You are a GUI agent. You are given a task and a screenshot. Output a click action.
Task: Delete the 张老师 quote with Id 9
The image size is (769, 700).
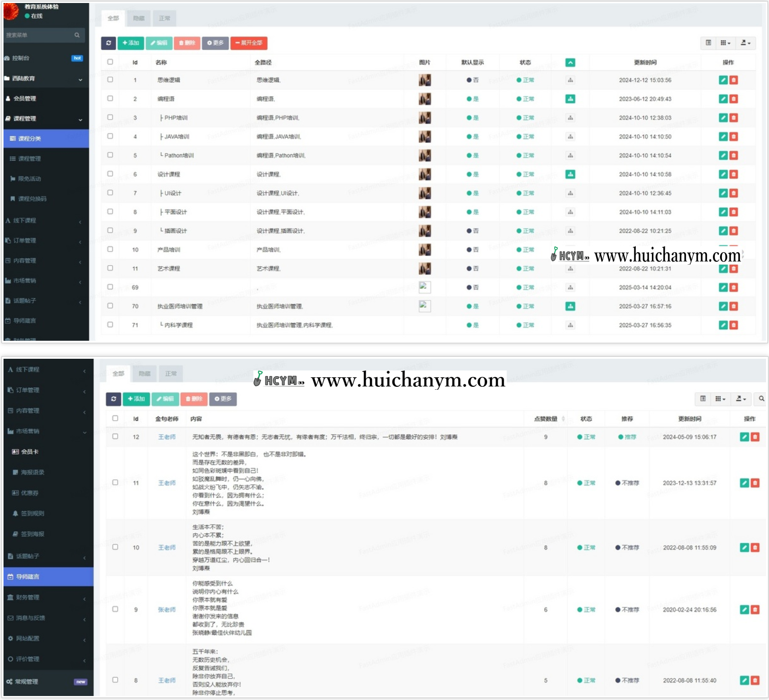[x=755, y=609]
